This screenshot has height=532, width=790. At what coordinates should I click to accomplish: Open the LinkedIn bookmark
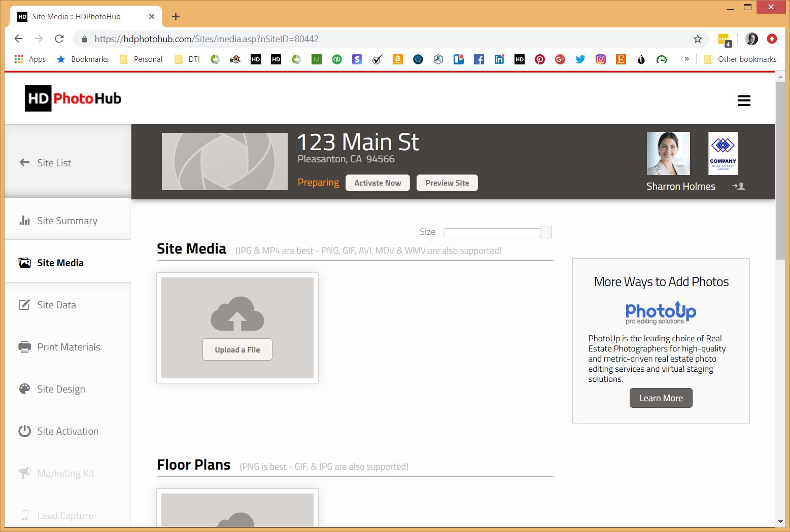point(499,59)
